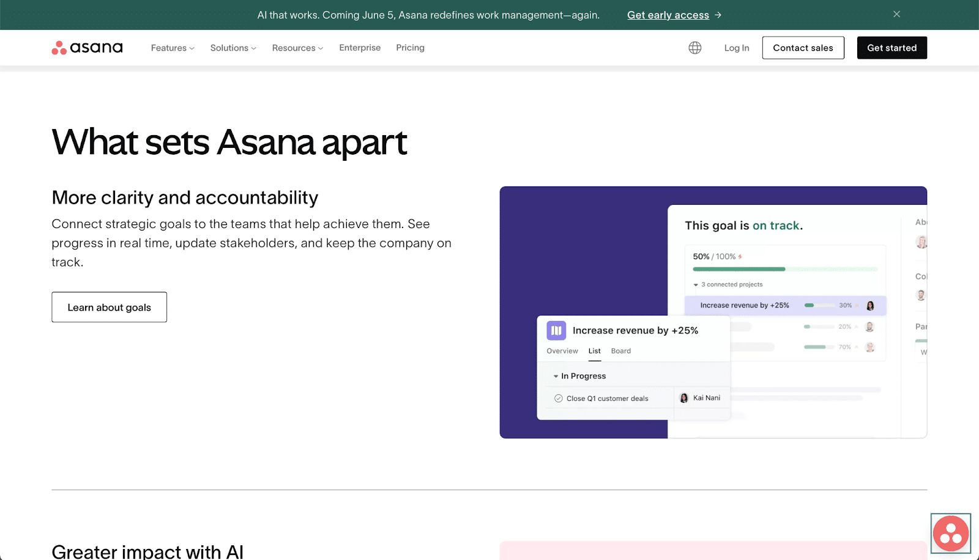Collapse the In Progress section
The image size is (979, 560).
point(556,377)
